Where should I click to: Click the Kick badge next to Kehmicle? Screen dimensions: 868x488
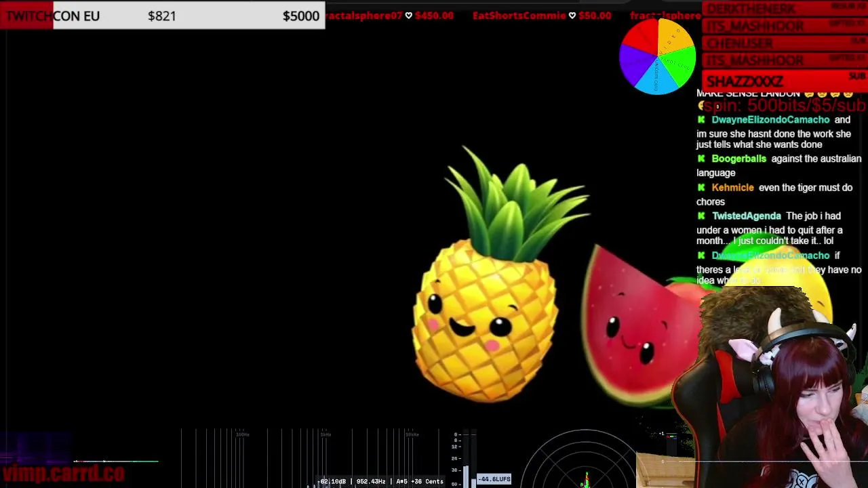pos(701,188)
